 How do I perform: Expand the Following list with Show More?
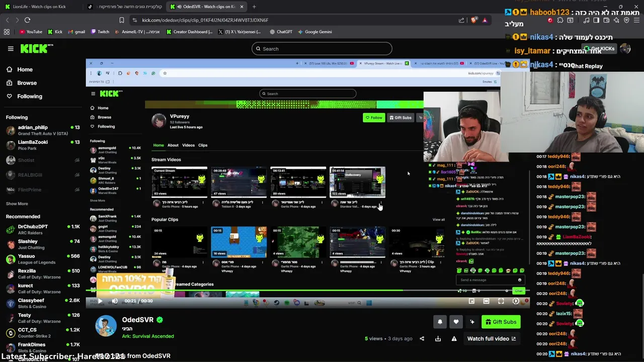(x=17, y=204)
